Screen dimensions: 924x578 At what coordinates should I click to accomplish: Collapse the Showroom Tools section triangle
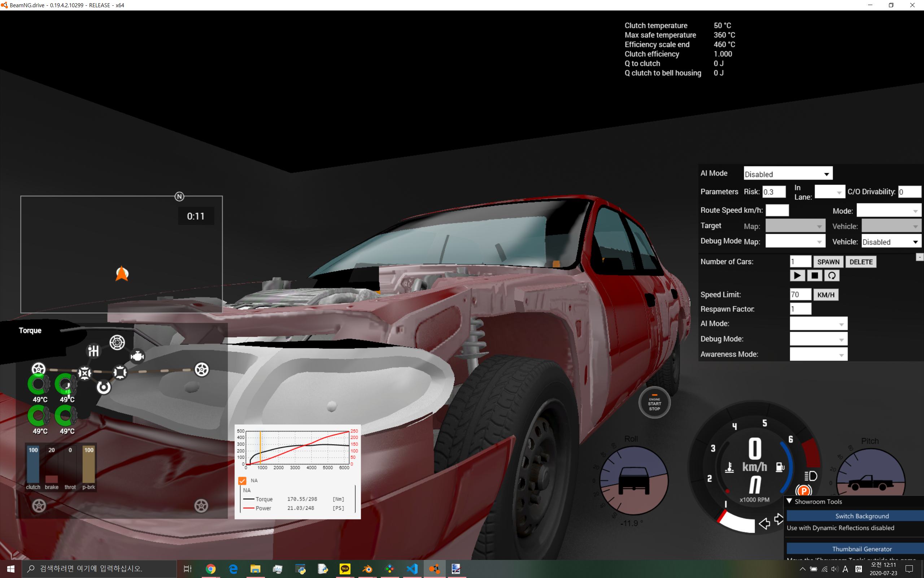pos(789,501)
